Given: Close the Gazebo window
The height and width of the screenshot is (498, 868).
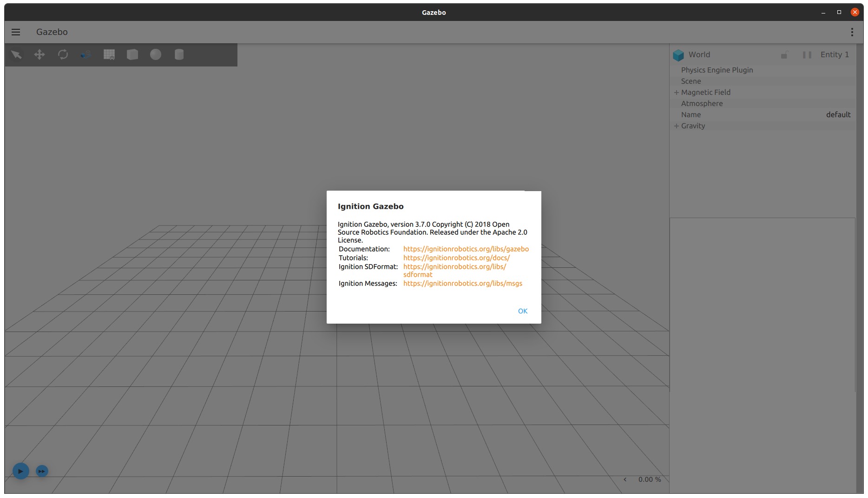Looking at the screenshot, I should click(x=855, y=13).
